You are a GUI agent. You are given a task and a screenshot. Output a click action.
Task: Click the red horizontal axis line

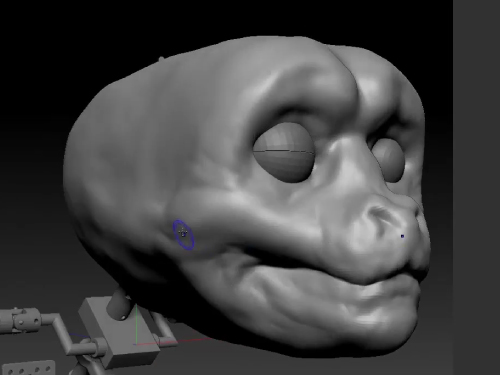(173, 342)
